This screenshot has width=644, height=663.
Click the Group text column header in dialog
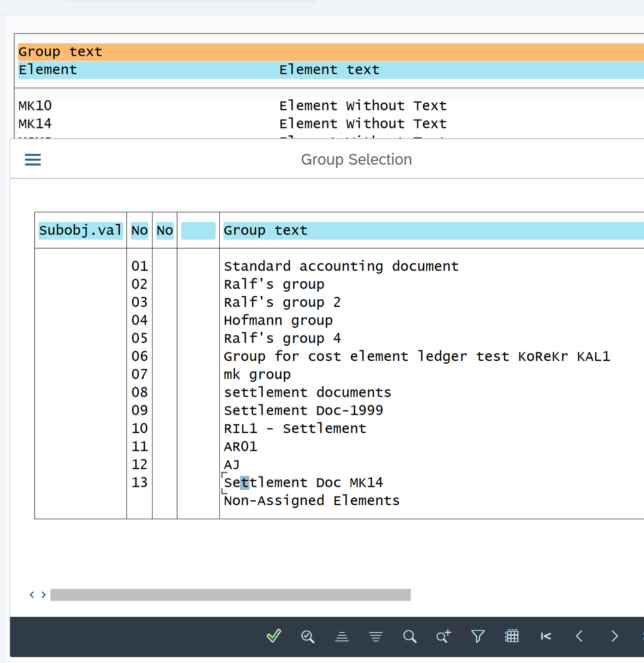[266, 230]
